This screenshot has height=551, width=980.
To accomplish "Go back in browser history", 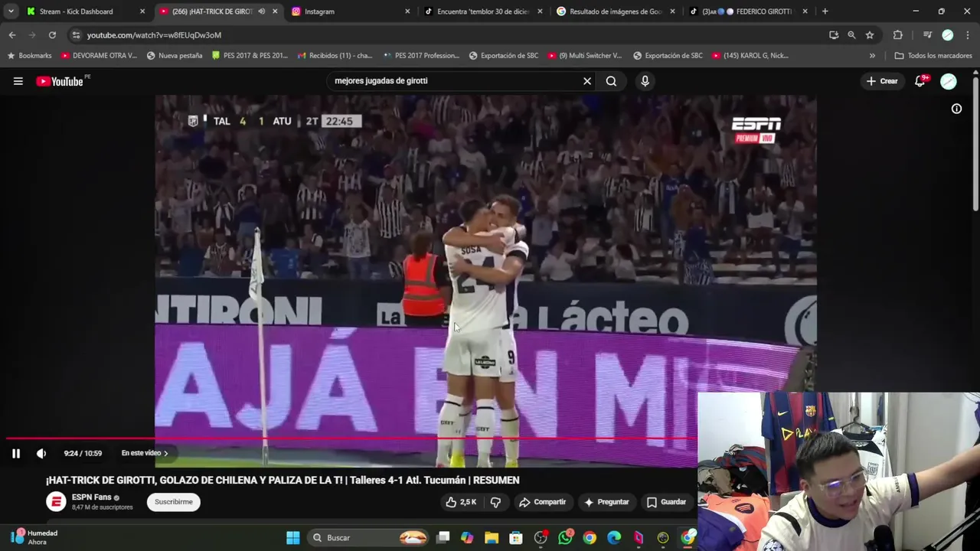I will click(x=12, y=35).
